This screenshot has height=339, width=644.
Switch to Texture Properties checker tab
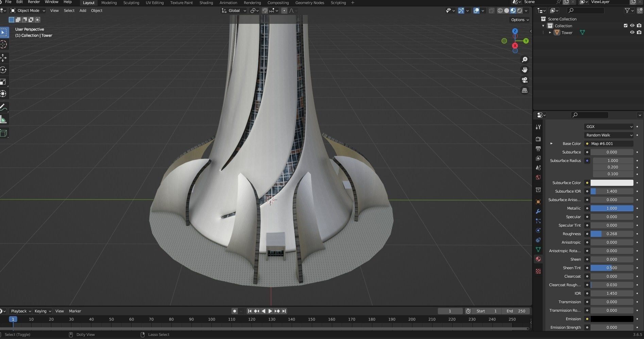pos(538,271)
